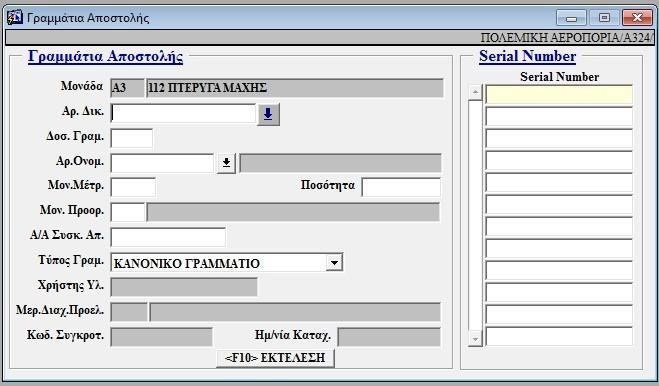The image size is (659, 386).
Task: Click into the Δοσ. Γραμ. field
Action: [x=132, y=138]
